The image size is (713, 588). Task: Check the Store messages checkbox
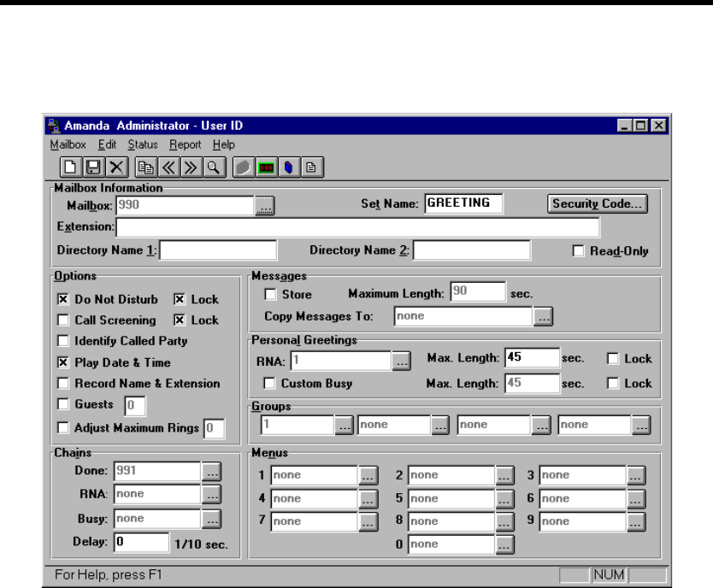270,295
